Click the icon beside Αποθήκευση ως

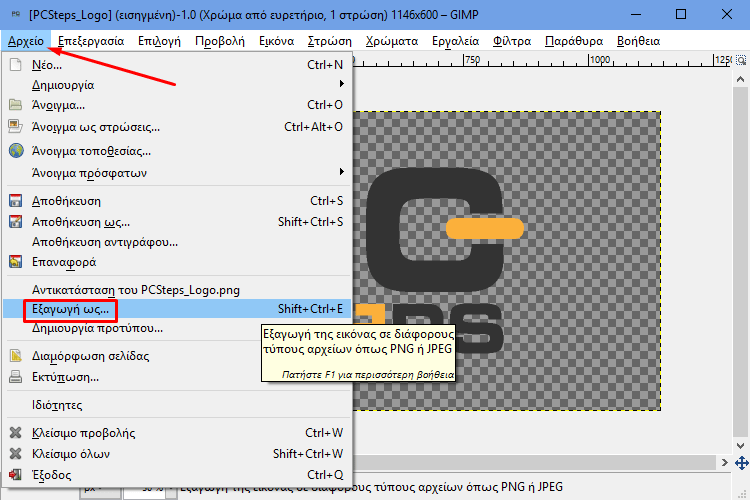point(15,222)
